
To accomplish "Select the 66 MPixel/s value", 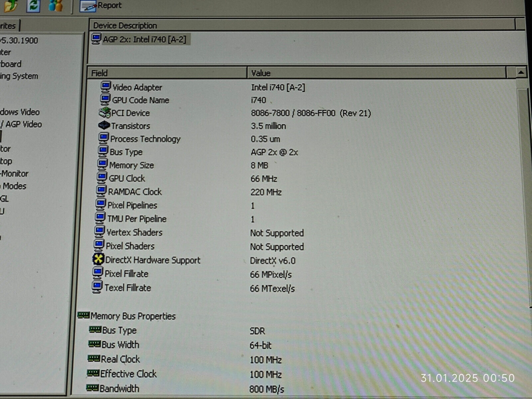I will (x=271, y=275).
